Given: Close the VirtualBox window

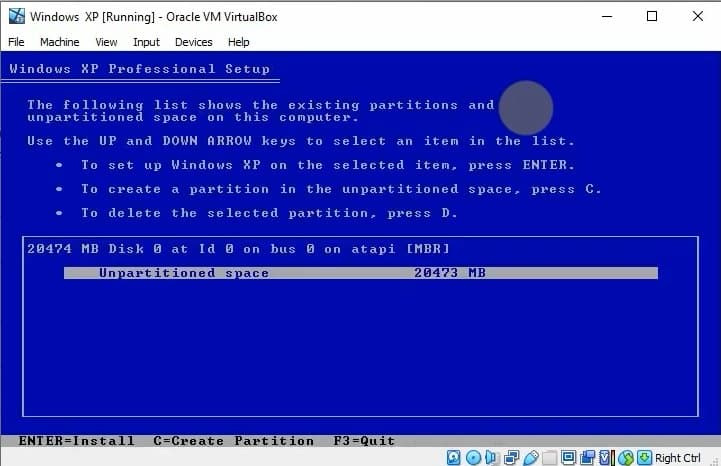Looking at the screenshot, I should click(698, 16).
